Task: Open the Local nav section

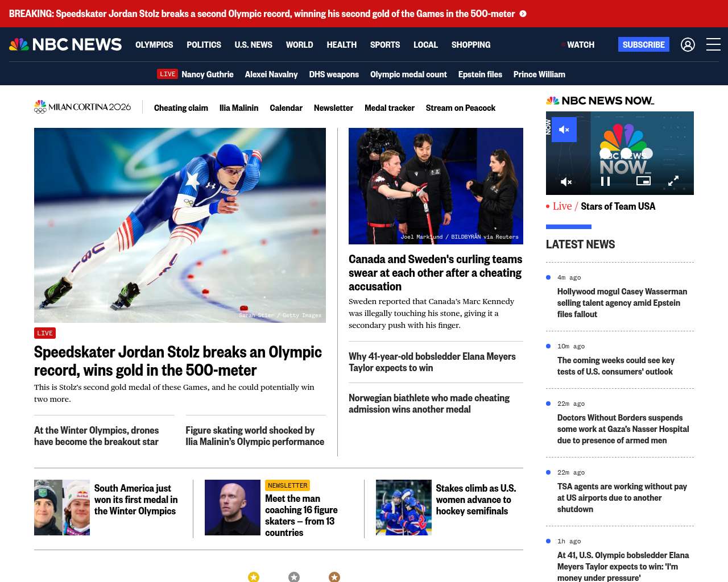Action: tap(425, 44)
